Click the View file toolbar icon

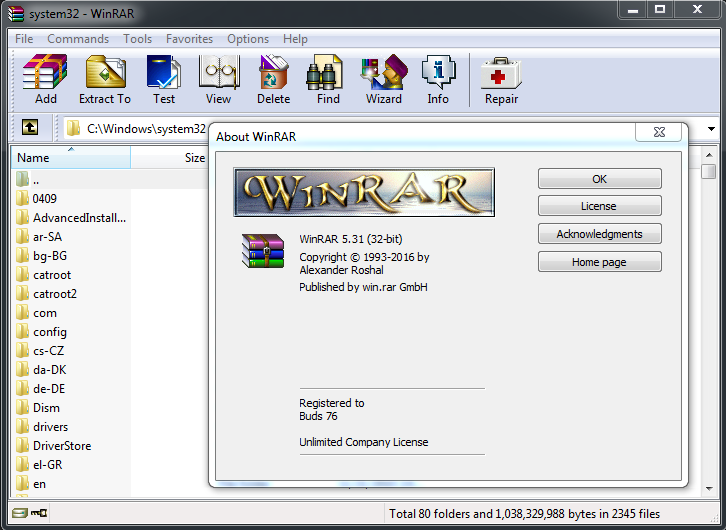pos(219,72)
